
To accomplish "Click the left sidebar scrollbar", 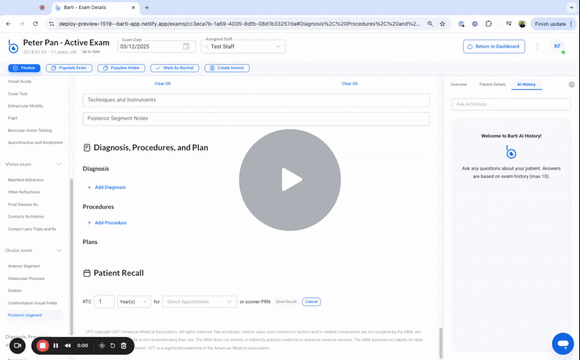I will (x=71, y=257).
